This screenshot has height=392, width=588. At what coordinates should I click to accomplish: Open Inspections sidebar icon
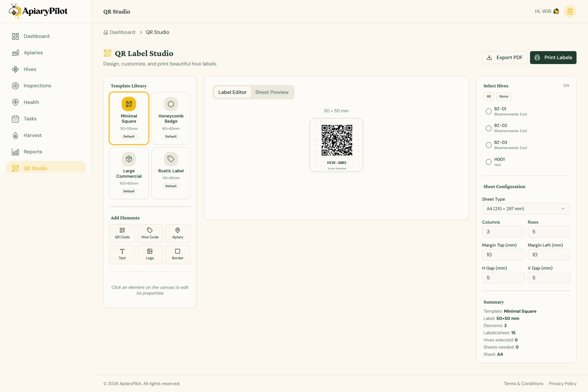[15, 86]
